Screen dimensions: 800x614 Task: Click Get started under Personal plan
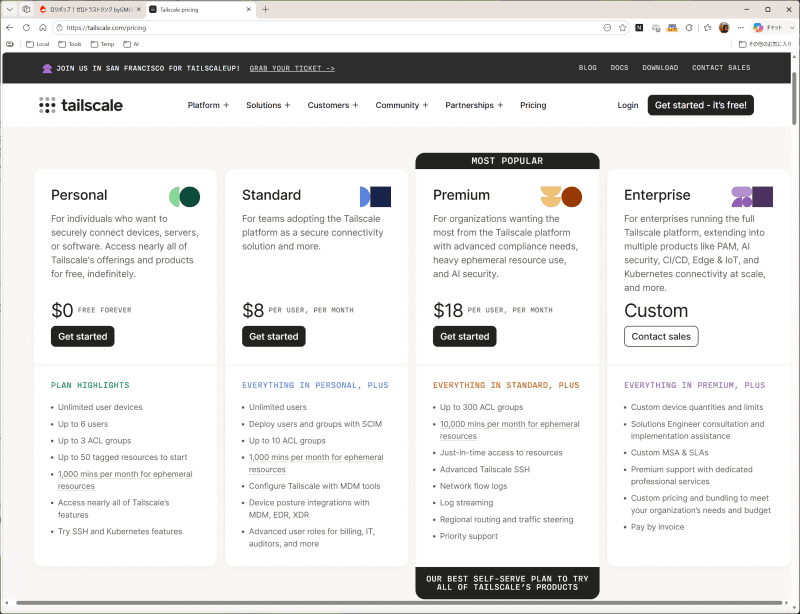point(83,336)
